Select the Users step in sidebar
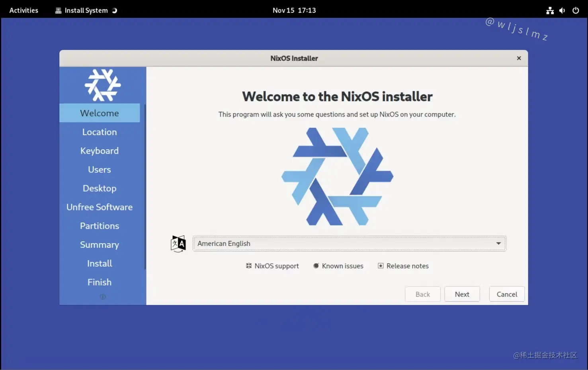This screenshot has width=588, height=370. [x=100, y=169]
